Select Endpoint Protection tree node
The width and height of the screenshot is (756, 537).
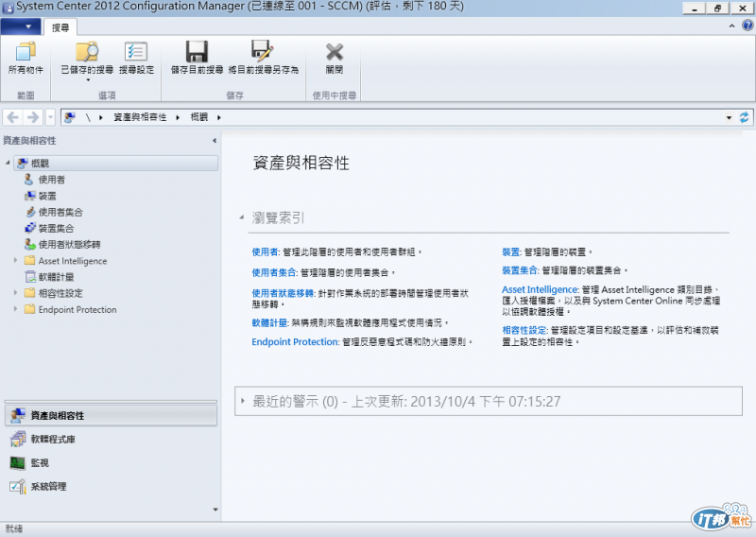77,310
